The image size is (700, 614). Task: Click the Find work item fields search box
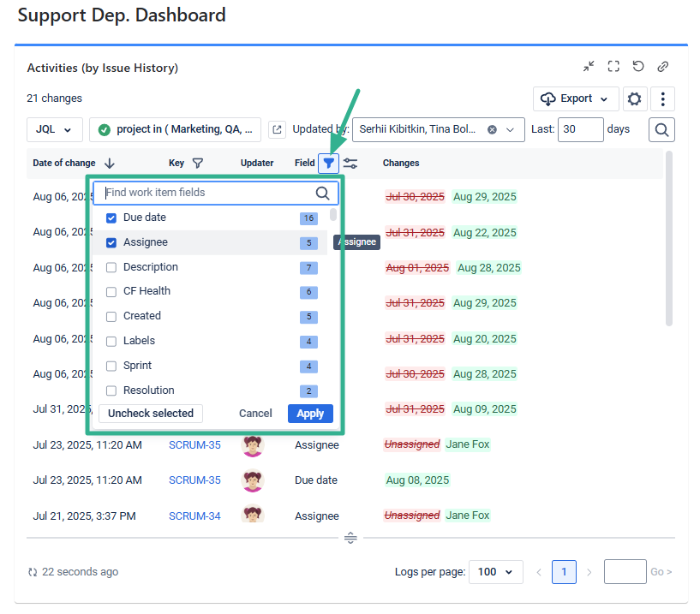pos(208,193)
